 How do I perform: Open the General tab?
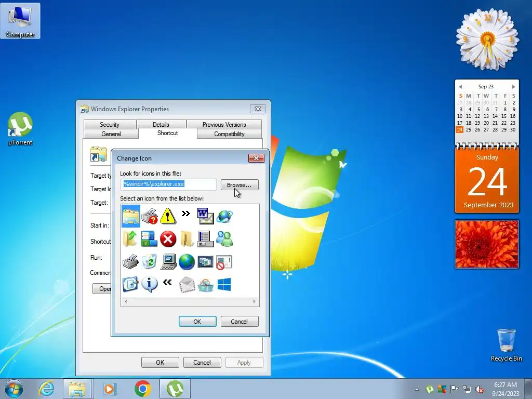[111, 134]
